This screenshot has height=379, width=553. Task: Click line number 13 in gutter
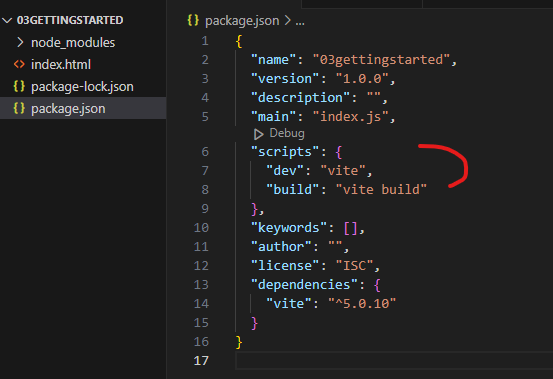[201, 285]
